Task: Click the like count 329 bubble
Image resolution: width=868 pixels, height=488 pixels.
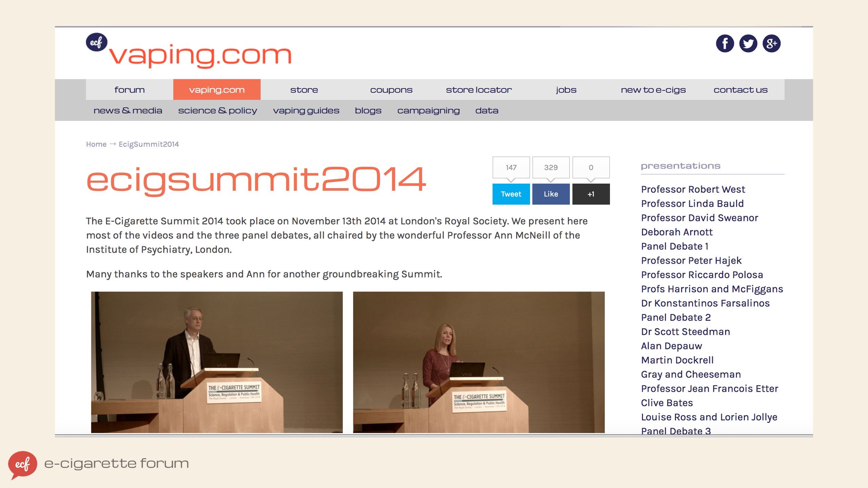Action: [551, 167]
